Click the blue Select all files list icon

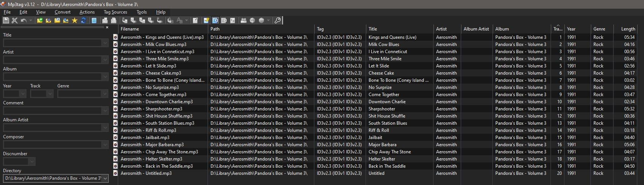click(94, 20)
